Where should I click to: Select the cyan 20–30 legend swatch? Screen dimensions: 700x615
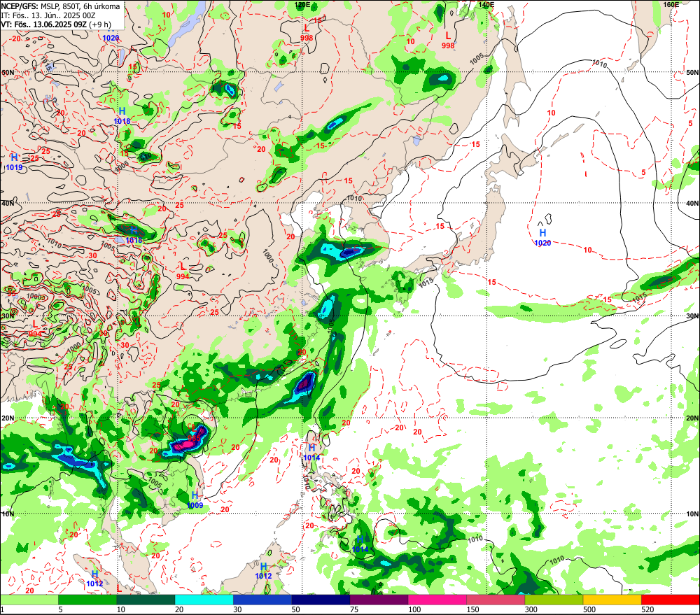pyautogui.click(x=204, y=600)
